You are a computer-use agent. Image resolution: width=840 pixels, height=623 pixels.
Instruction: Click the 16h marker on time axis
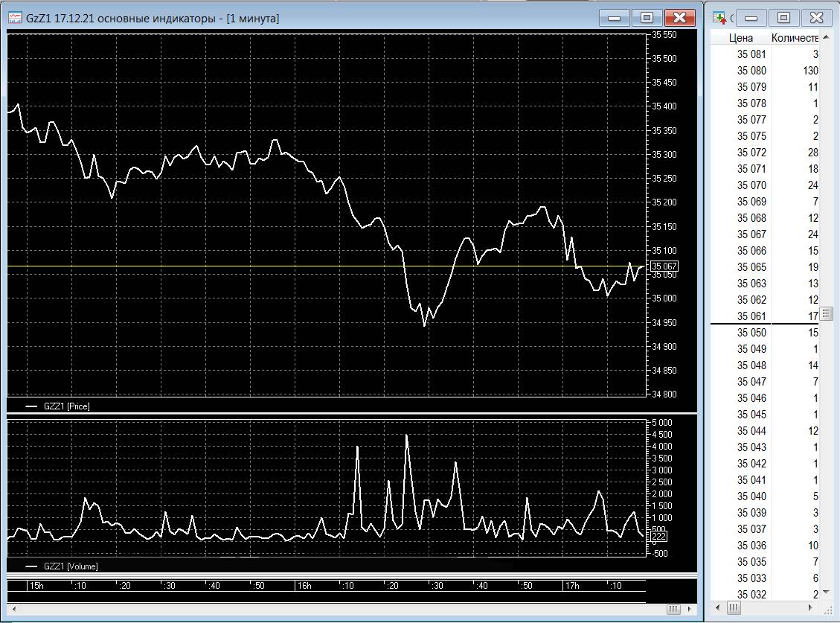point(304,586)
